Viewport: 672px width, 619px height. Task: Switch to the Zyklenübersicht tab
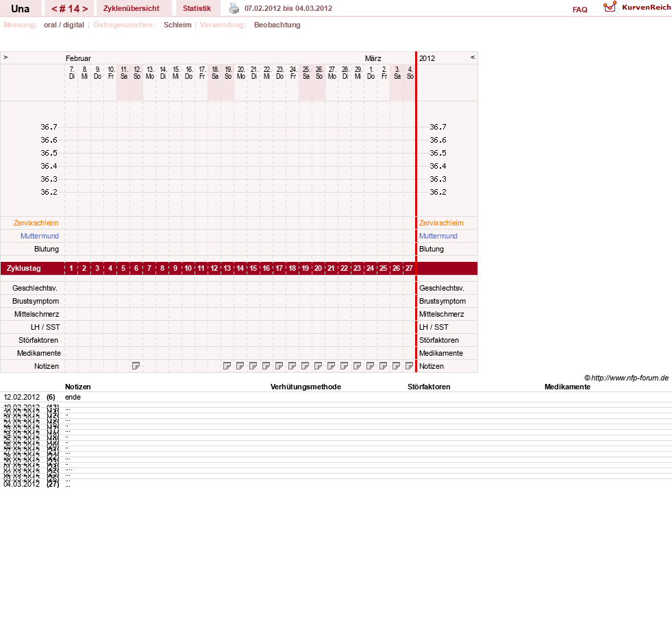tap(131, 8)
